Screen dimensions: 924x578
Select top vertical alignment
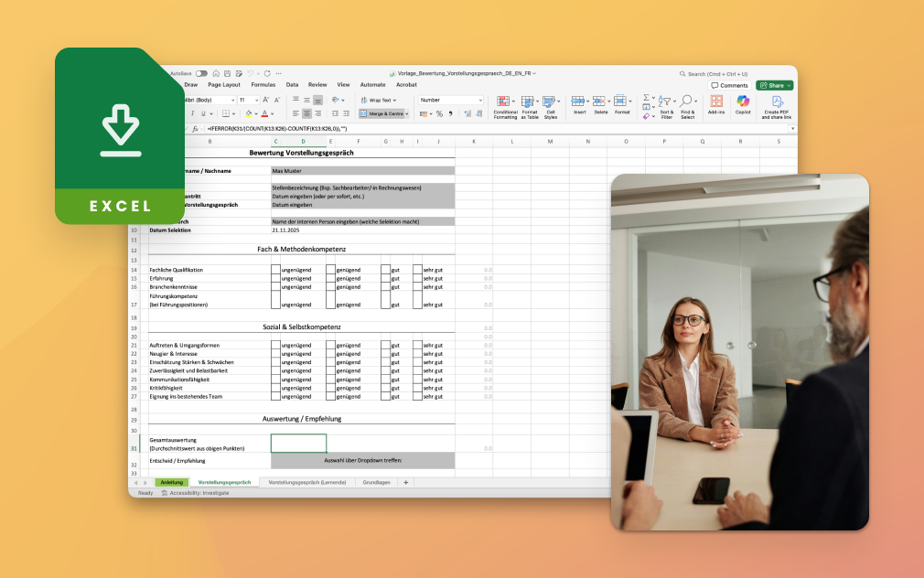295,101
